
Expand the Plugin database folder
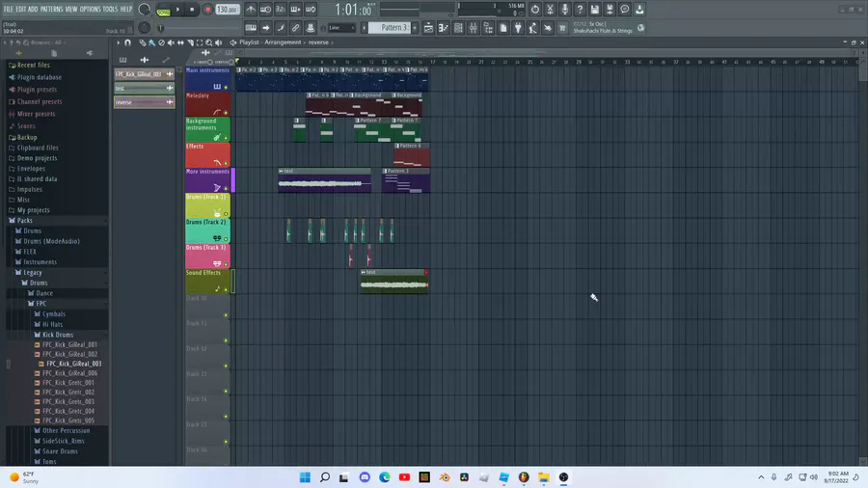(39, 77)
